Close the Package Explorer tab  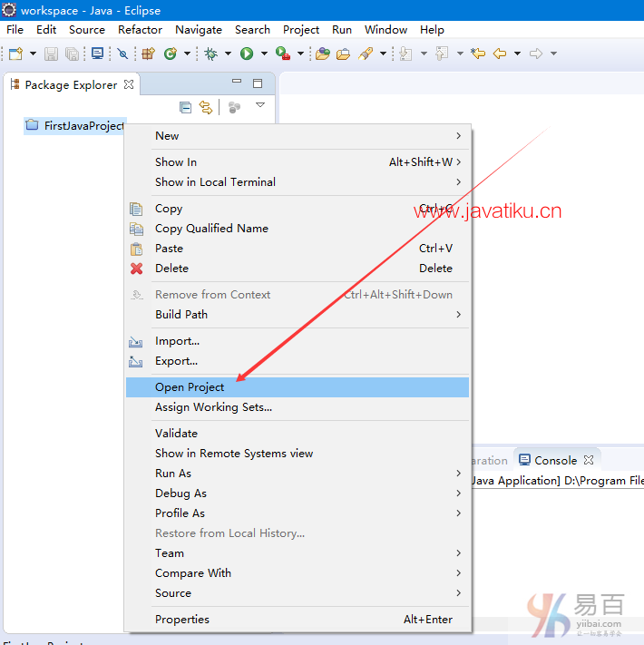129,84
